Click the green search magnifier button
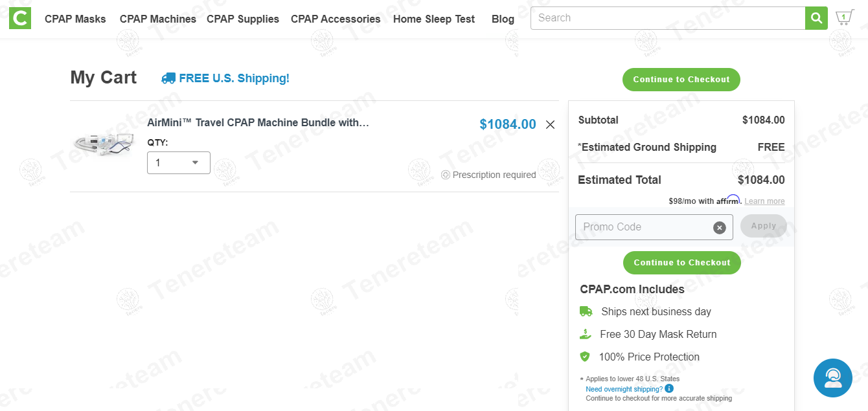 [x=816, y=18]
